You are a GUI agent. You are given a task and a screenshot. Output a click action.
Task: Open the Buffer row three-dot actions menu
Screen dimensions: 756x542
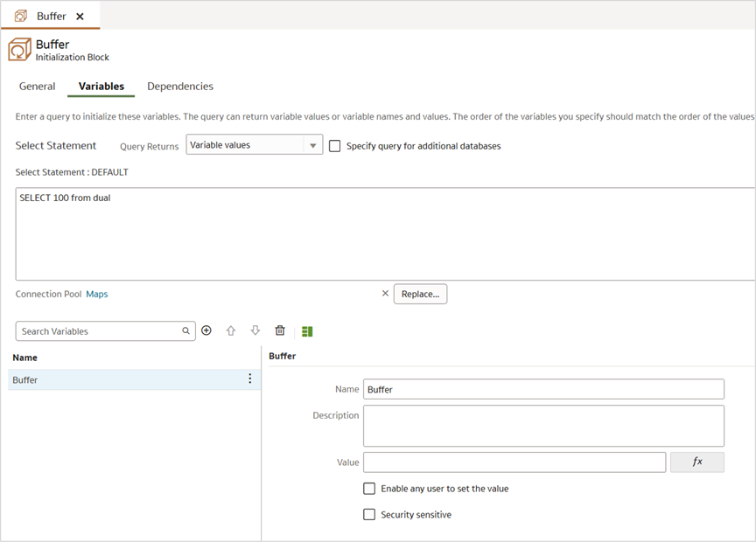(x=249, y=379)
